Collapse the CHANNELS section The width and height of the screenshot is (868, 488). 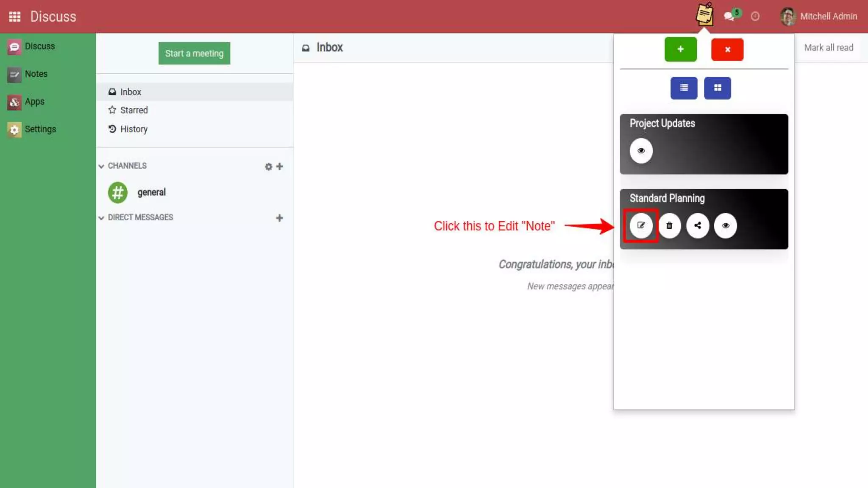101,166
